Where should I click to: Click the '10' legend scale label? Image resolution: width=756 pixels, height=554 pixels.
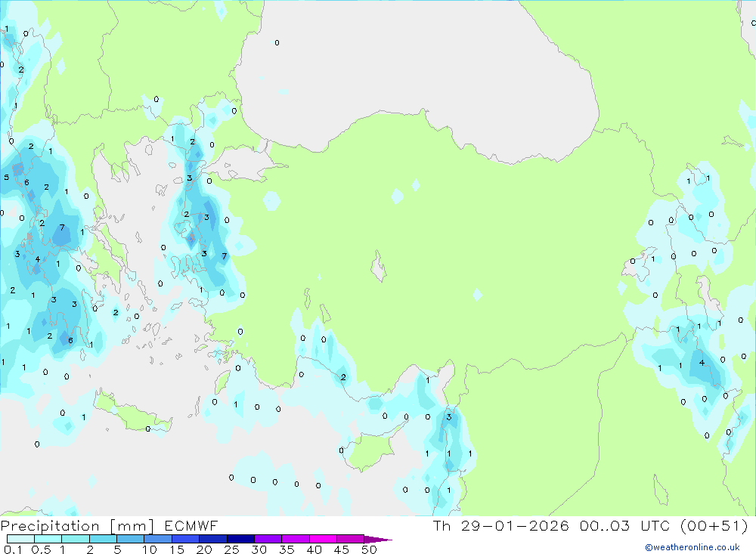point(150,549)
